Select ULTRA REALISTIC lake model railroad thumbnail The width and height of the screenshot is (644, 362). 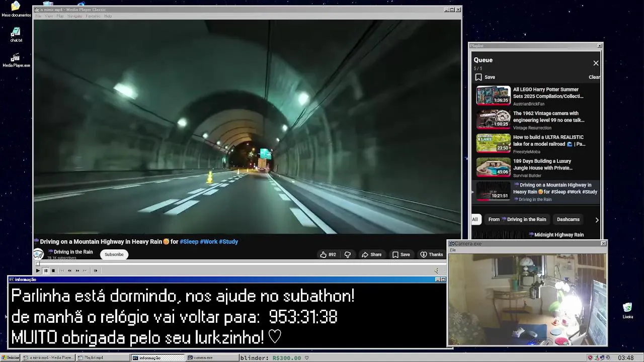493,143
